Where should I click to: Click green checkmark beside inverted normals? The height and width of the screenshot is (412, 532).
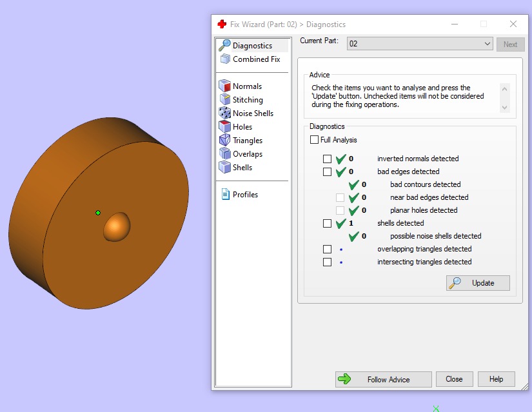tap(340, 159)
